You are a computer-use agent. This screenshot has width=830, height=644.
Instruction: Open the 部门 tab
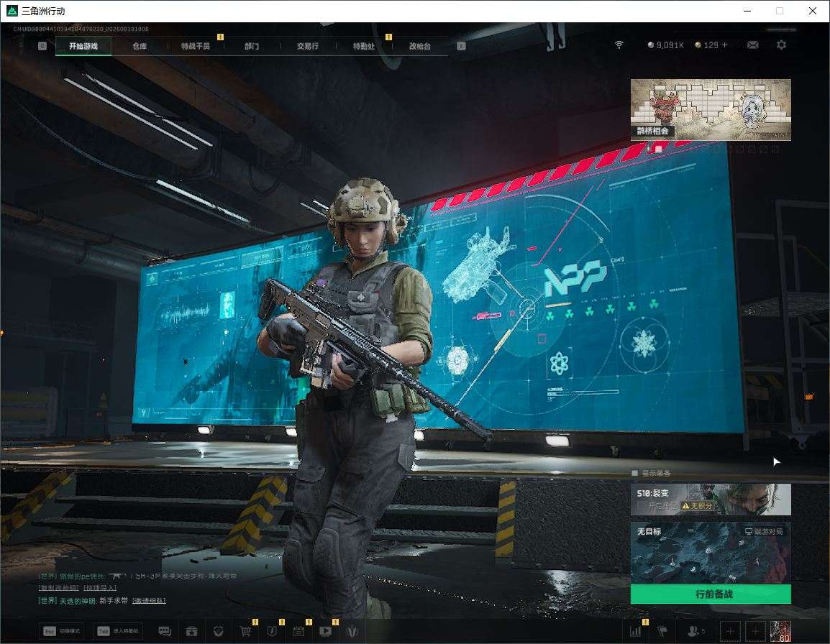pyautogui.click(x=252, y=46)
